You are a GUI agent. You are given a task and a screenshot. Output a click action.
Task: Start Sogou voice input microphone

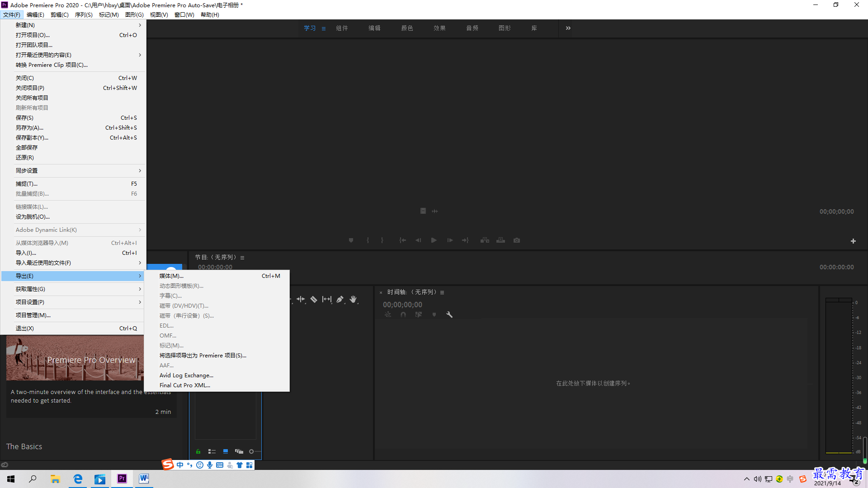point(210,465)
